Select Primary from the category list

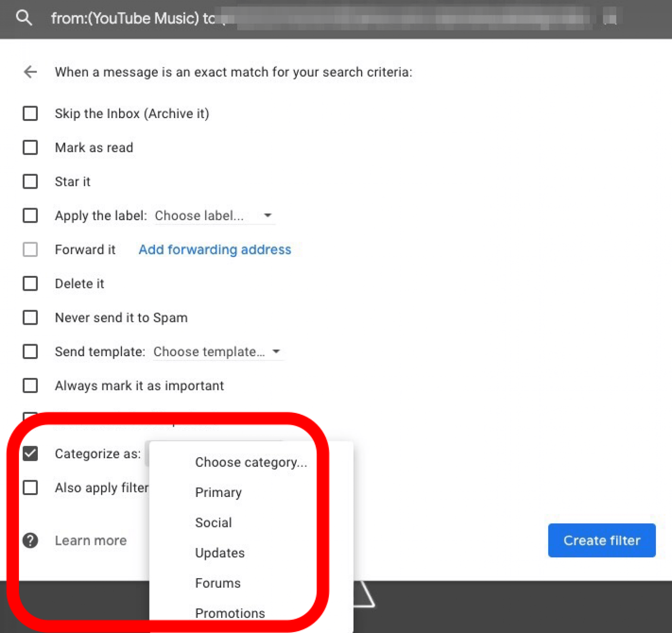(x=218, y=492)
